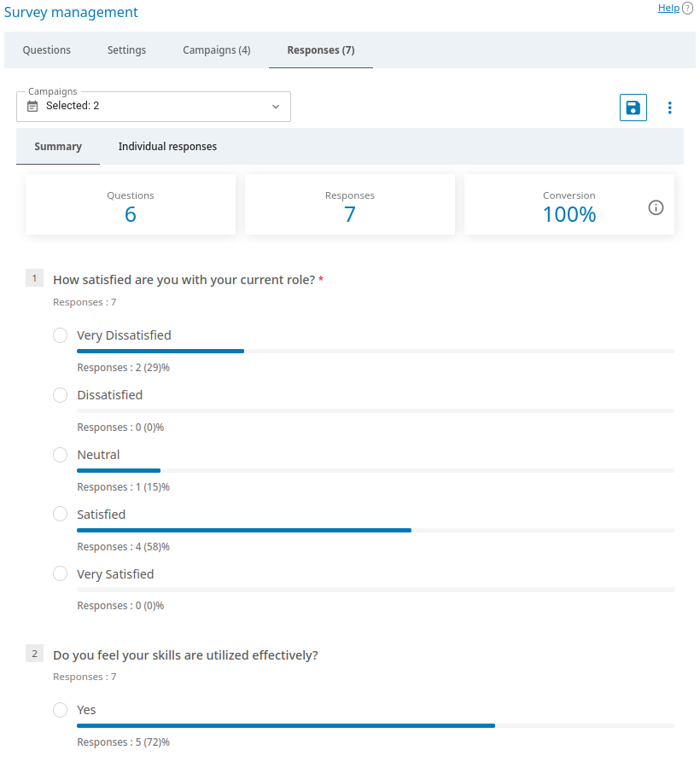This screenshot has width=700, height=762.
Task: Click the Satisfied response progress bar
Action: pyautogui.click(x=375, y=530)
